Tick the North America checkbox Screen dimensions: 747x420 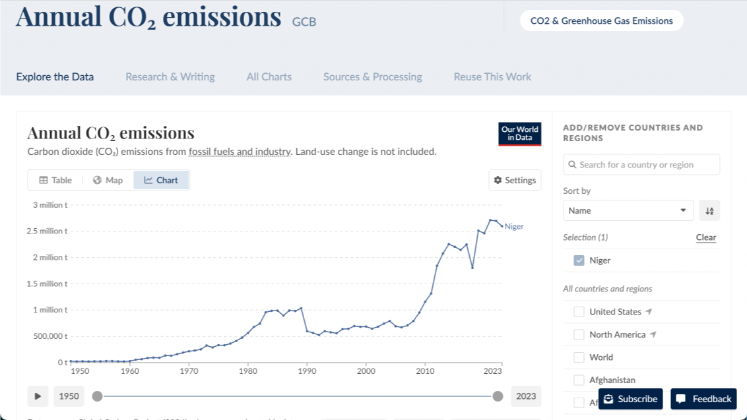point(579,334)
